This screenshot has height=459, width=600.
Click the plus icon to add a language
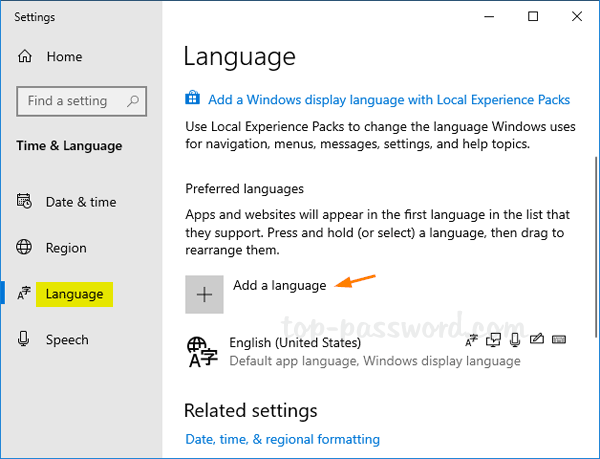(204, 294)
